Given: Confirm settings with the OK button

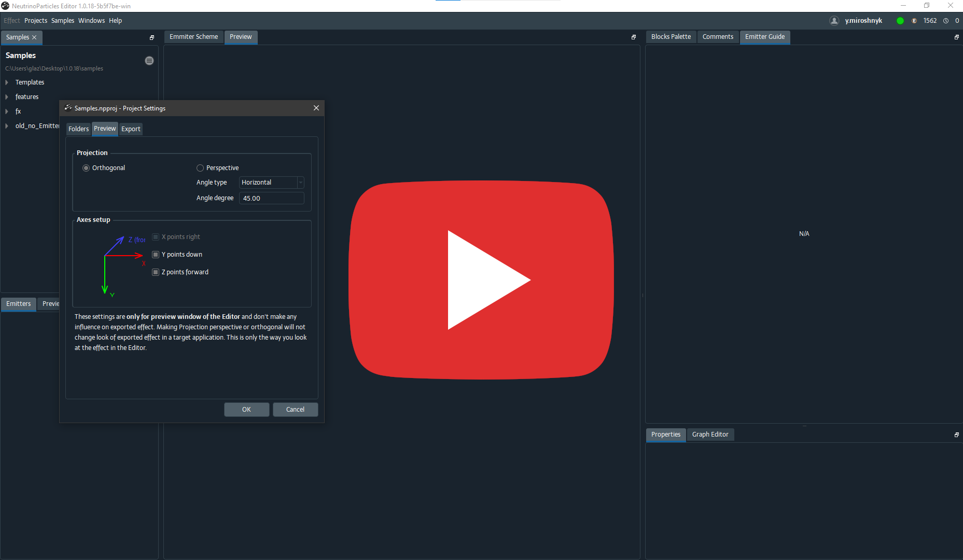Looking at the screenshot, I should 246,409.
